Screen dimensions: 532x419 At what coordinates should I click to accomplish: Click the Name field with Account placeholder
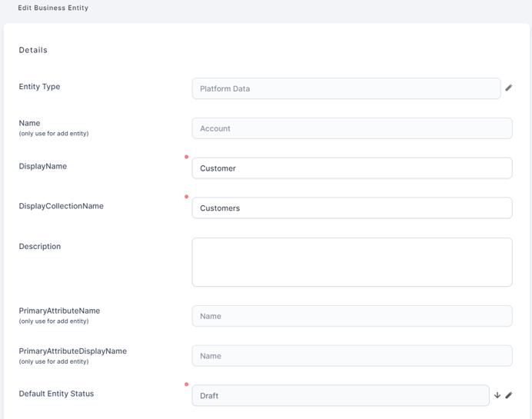click(x=351, y=128)
